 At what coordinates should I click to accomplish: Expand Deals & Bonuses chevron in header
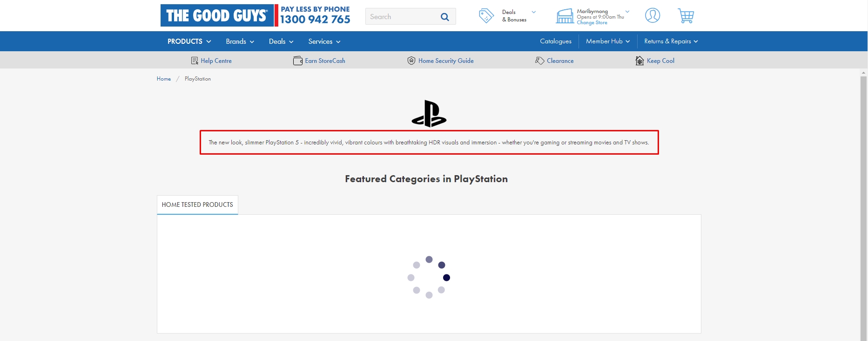coord(534,12)
